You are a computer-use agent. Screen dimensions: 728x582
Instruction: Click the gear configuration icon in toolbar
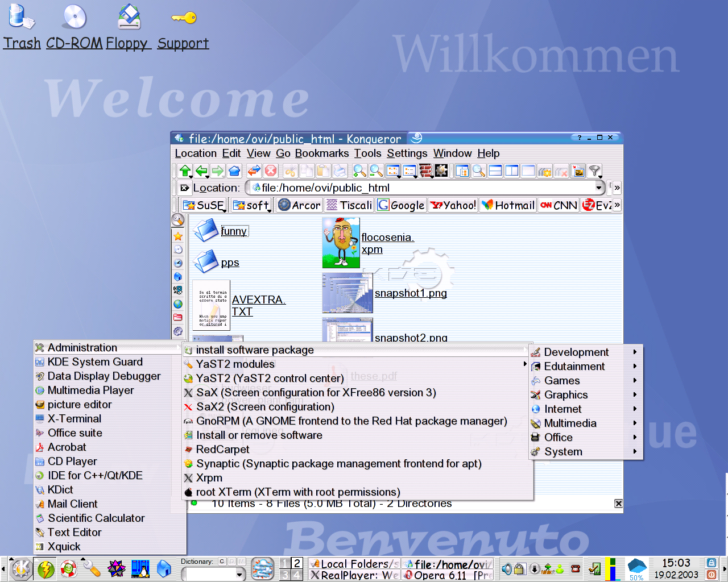click(441, 171)
